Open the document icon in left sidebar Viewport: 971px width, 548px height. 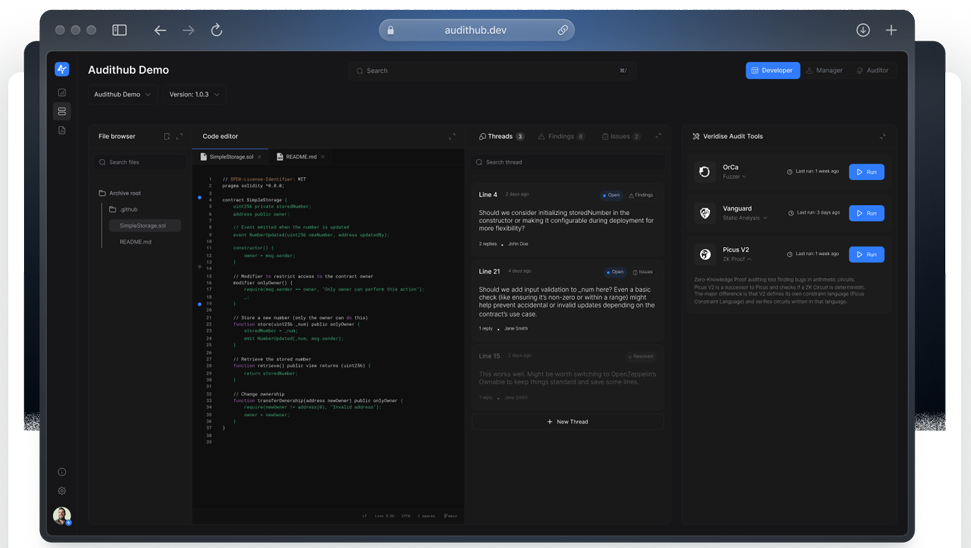(x=62, y=130)
